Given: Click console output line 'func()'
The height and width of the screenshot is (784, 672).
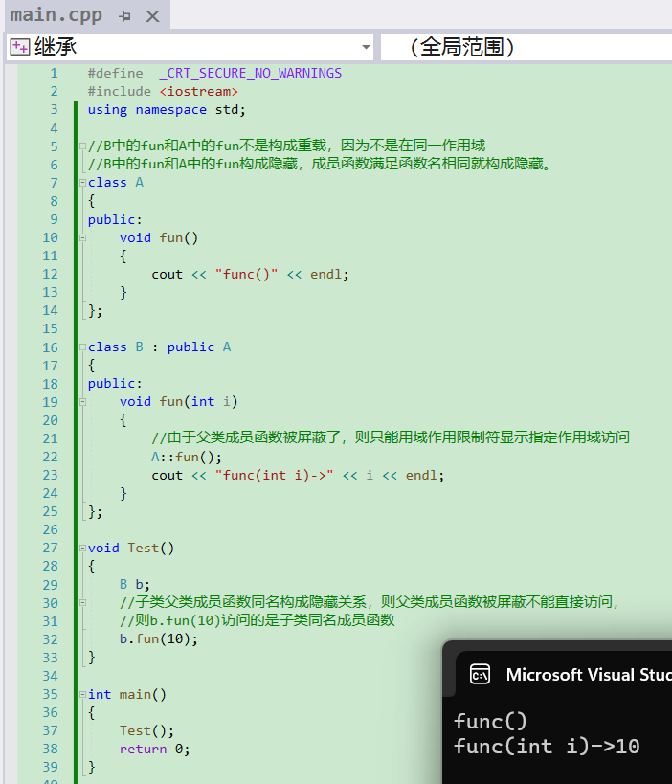Looking at the screenshot, I should click(490, 722).
